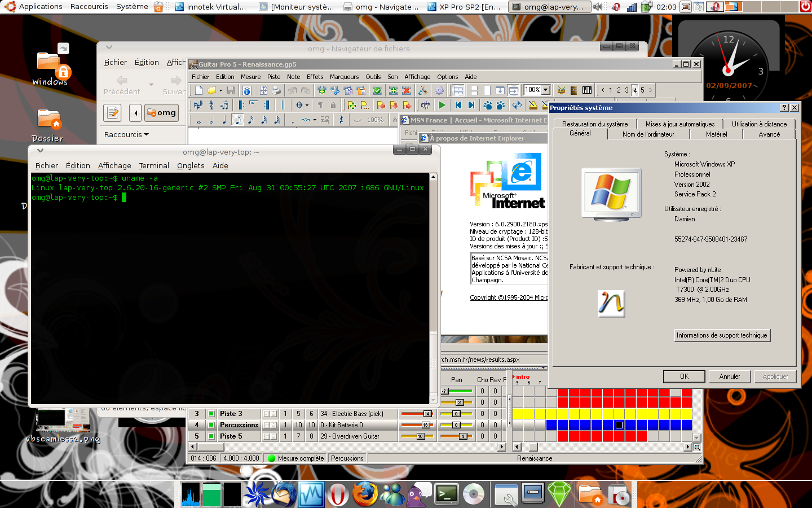The height and width of the screenshot is (508, 812).
Task: Launch Firefox from the bottom dock
Action: click(365, 494)
